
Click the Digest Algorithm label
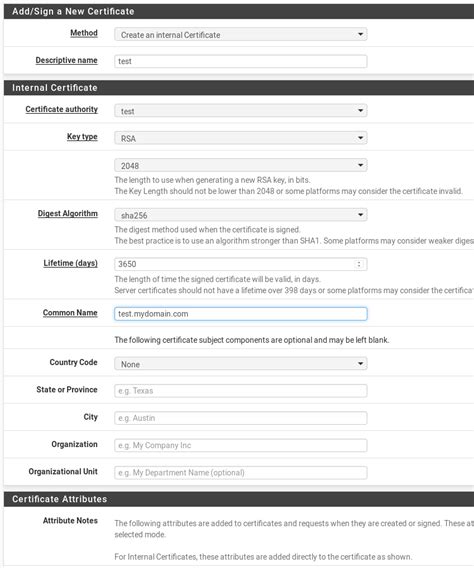68,213
